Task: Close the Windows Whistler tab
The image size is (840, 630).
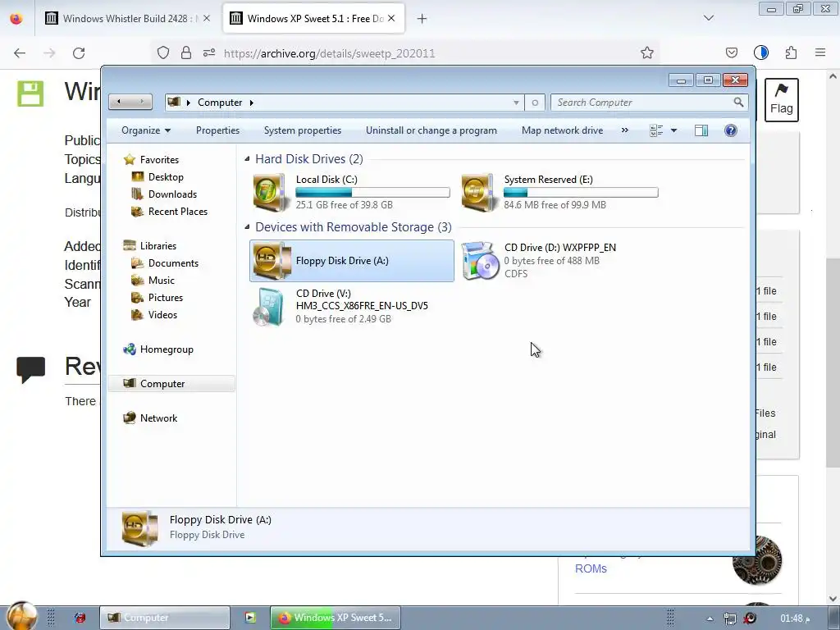Action: click(x=207, y=18)
